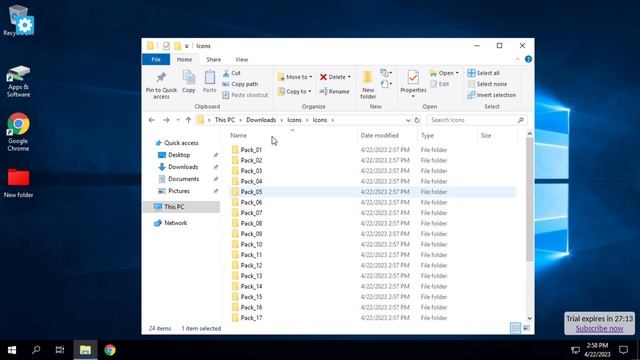Open Desktop in navigation pane
The image size is (640, 360).
click(x=174, y=155)
